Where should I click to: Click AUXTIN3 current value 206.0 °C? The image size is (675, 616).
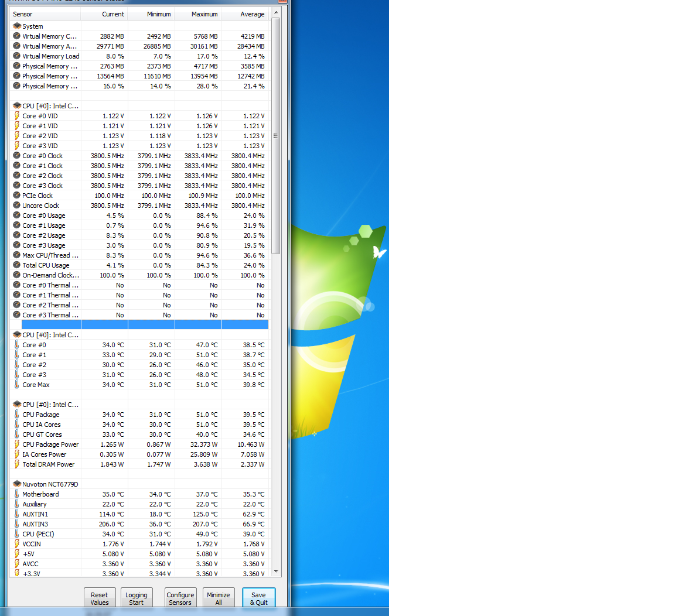click(111, 524)
